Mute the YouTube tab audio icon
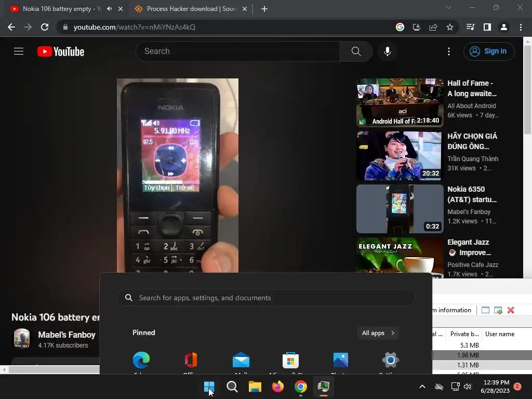Screen dimensions: 532x399 tap(109, 9)
